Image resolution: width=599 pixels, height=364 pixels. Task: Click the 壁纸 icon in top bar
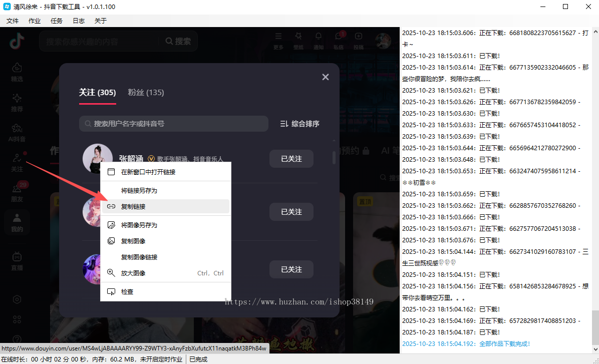[298, 41]
